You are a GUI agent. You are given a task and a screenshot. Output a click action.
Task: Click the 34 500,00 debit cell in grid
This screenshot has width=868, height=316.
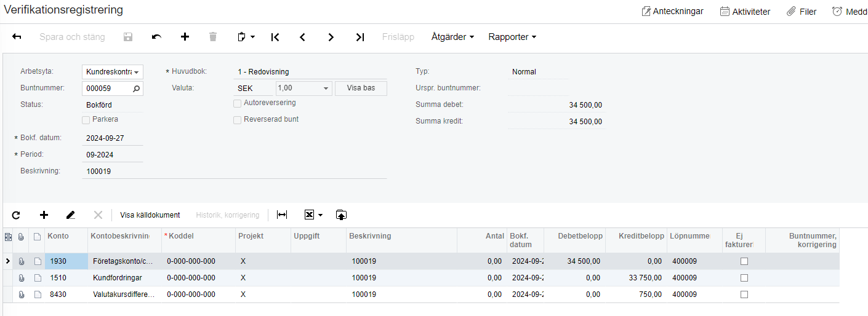click(x=574, y=261)
